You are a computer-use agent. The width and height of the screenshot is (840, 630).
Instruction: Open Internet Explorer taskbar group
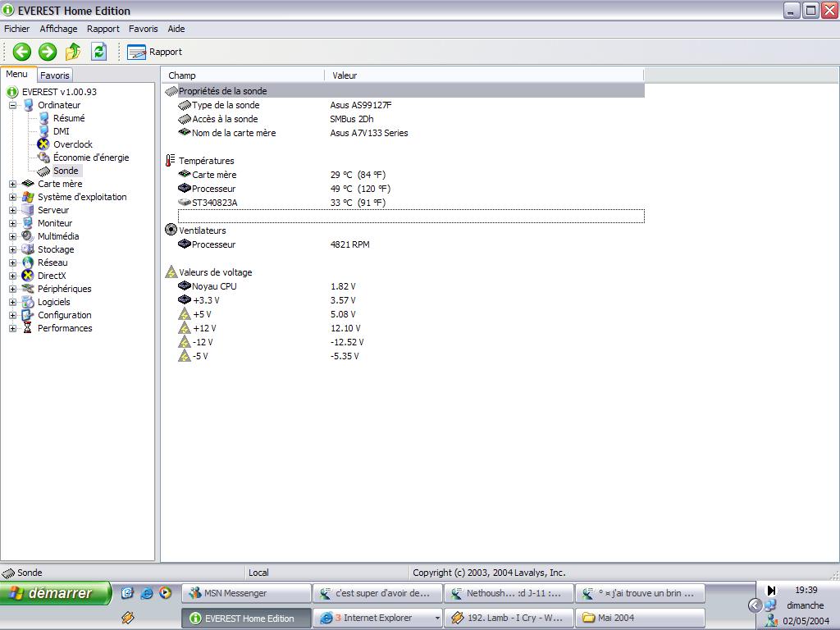pyautogui.click(x=377, y=618)
